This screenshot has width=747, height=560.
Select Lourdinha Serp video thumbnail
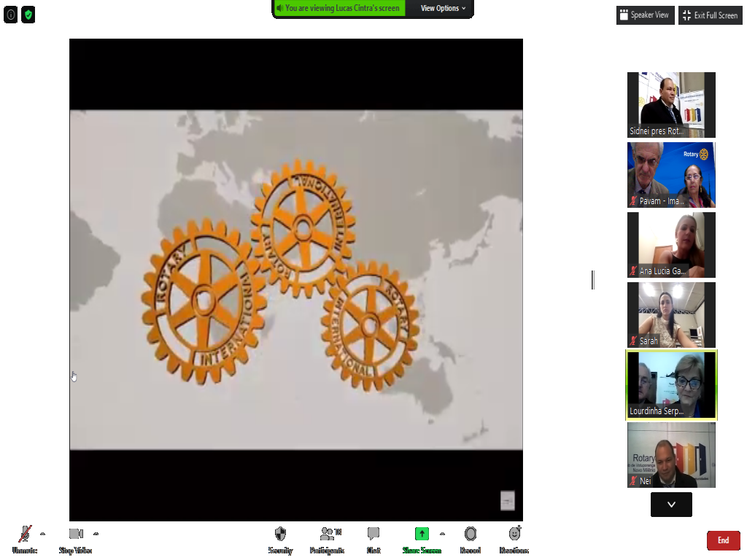click(671, 385)
